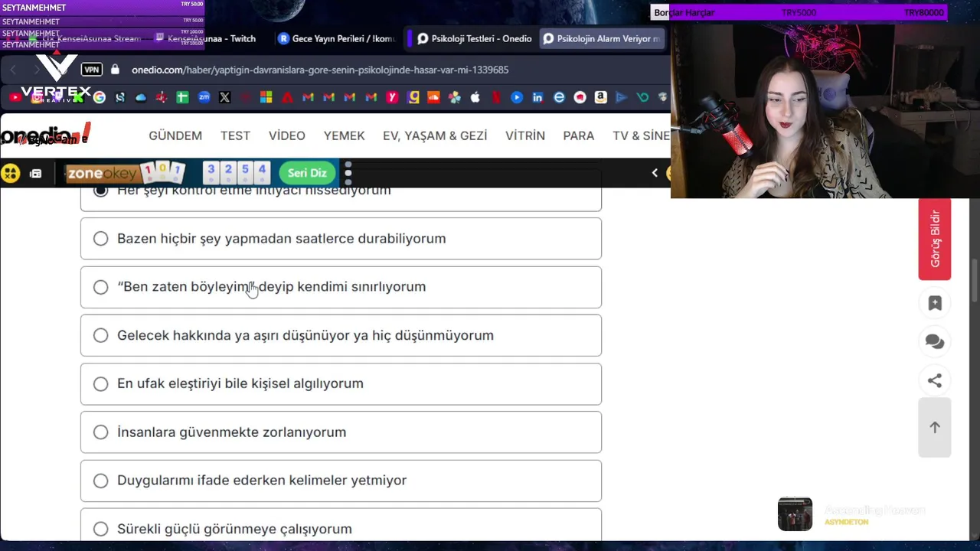Viewport: 980px width, 551px height.
Task: Open the Microsoft bookmark icon
Action: tap(266, 97)
